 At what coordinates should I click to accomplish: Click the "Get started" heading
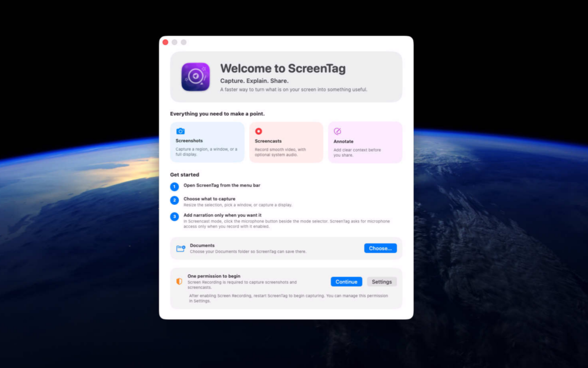[x=184, y=175]
